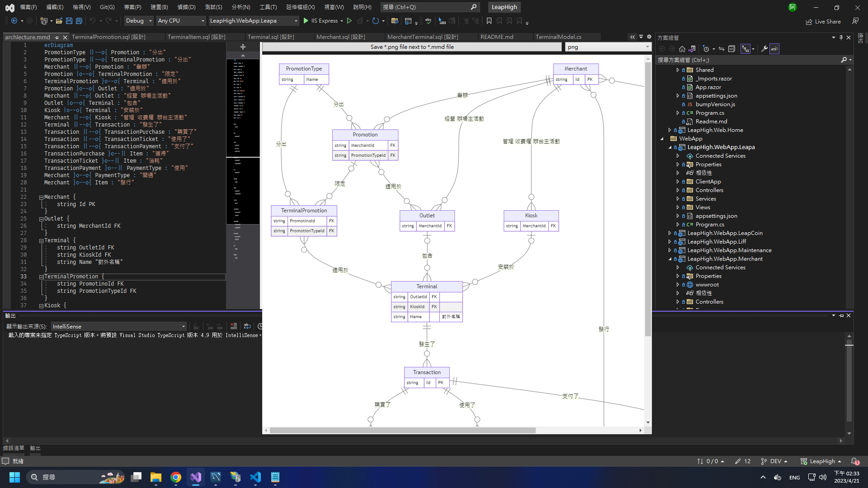Expand the Shared folder node

(678, 70)
